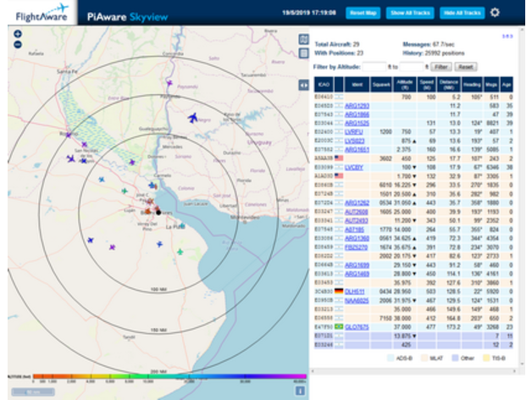Open the map layer switcher icon
This screenshot has height=400, width=532.
(x=303, y=40)
